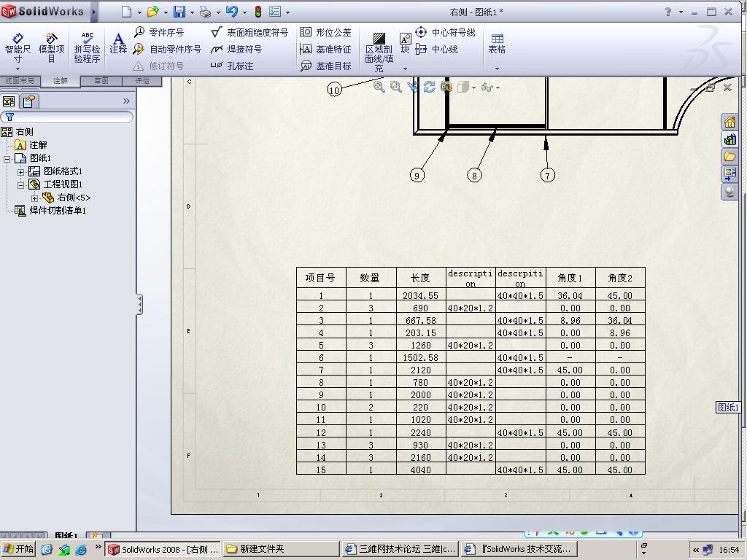Open the display style cube dropdown arrow

click(473, 87)
